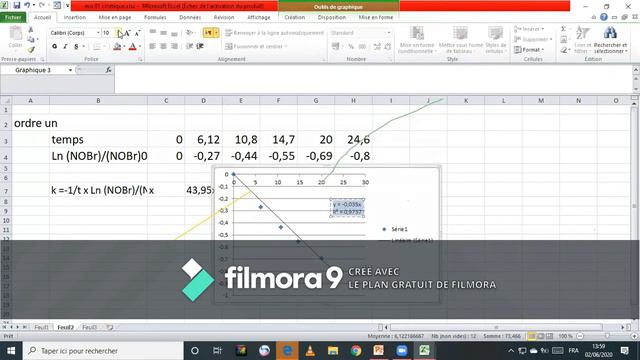The width and height of the screenshot is (640, 360).
Task: Cut the selection with scissors icon
Action: tap(31, 30)
